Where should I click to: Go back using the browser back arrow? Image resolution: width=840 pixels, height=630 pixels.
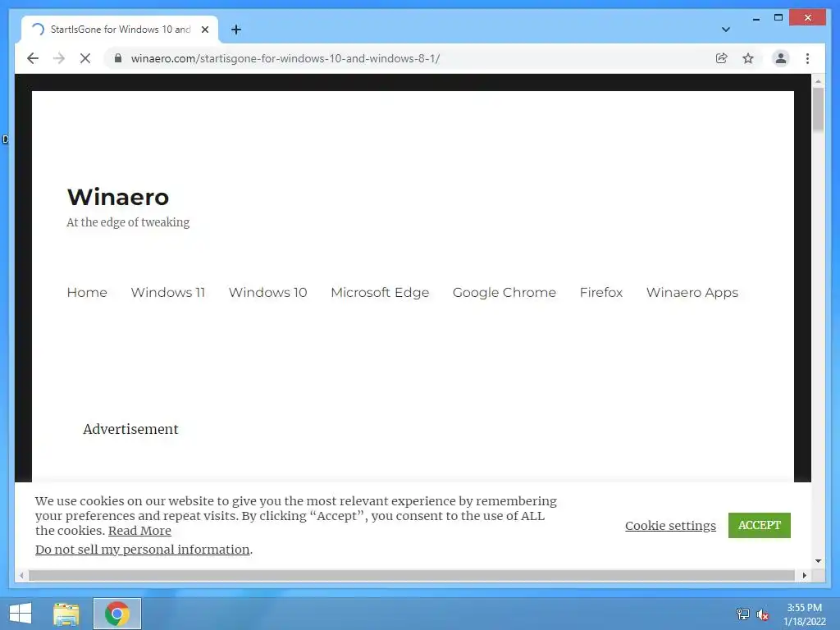(x=33, y=58)
